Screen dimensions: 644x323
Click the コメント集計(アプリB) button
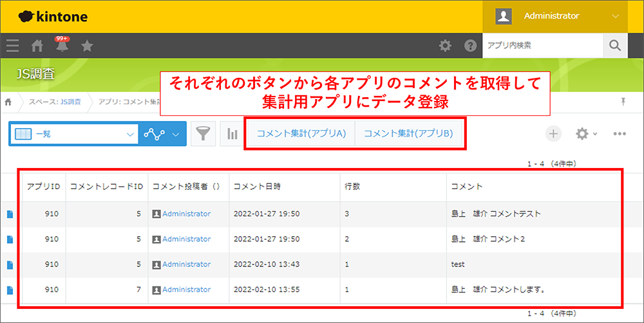coord(409,134)
